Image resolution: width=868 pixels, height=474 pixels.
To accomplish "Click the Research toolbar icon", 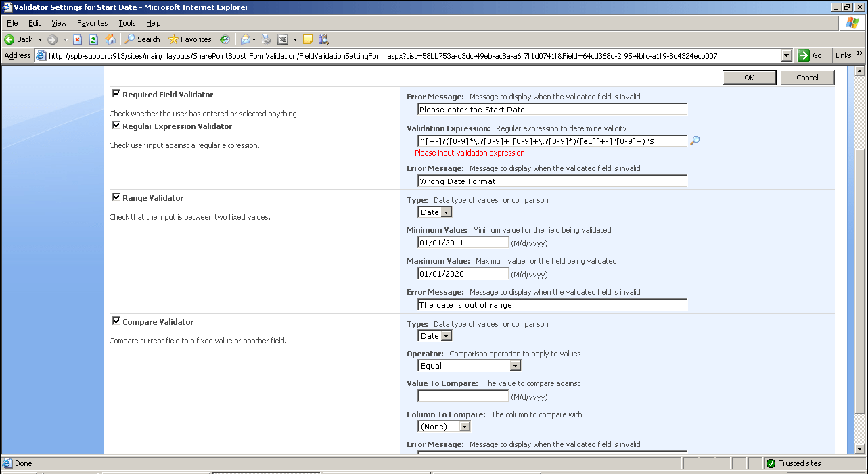I will (323, 39).
